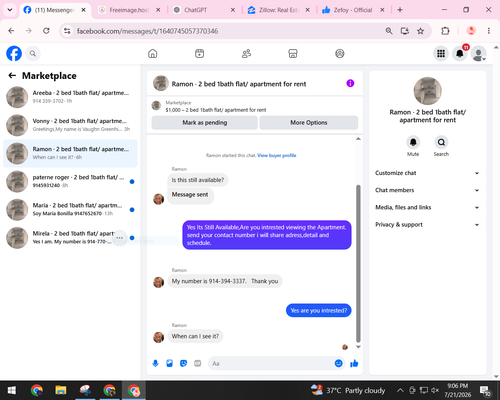The width and height of the screenshot is (500, 400).
Task: Click the chat scroll down arrow
Action: point(358,347)
